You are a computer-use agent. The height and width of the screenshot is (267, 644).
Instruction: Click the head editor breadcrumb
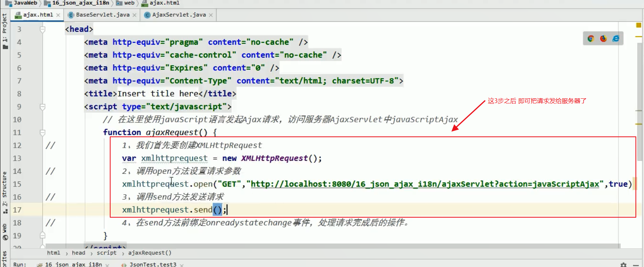[x=78, y=253]
